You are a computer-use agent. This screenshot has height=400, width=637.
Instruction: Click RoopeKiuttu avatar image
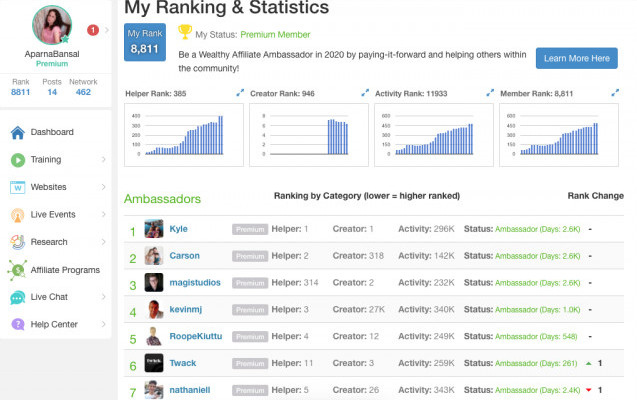(154, 336)
